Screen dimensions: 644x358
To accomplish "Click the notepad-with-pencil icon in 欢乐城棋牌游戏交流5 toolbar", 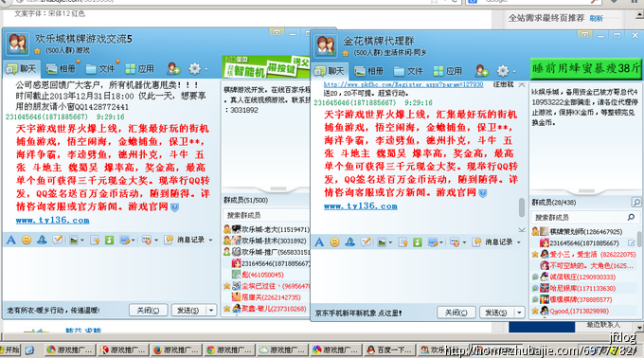I will coord(58,240).
